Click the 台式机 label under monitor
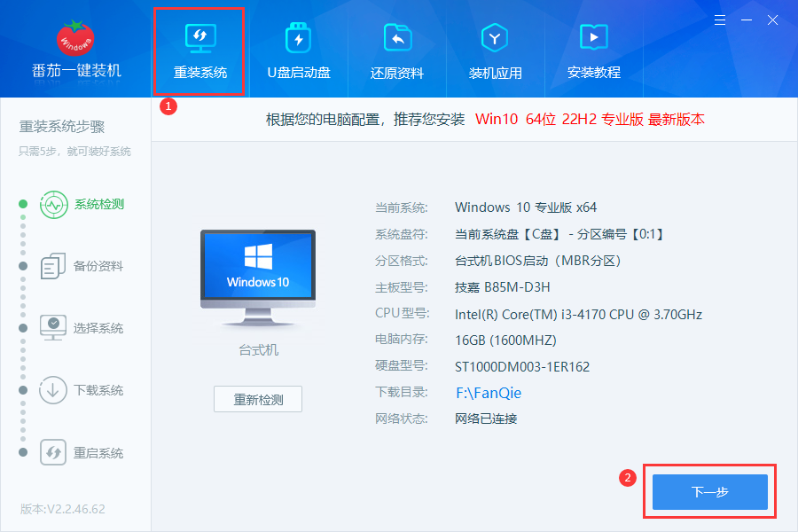Screen dimensions: 798x532 259,350
